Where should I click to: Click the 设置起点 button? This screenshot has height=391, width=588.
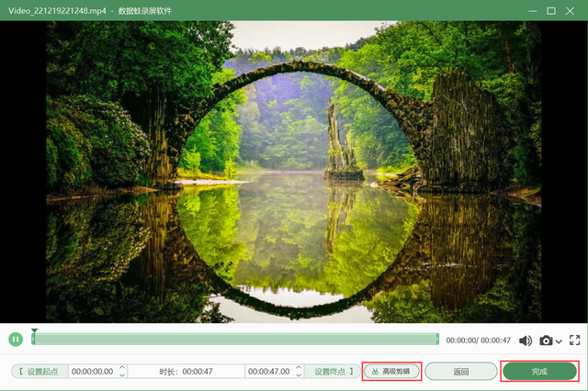click(x=40, y=371)
